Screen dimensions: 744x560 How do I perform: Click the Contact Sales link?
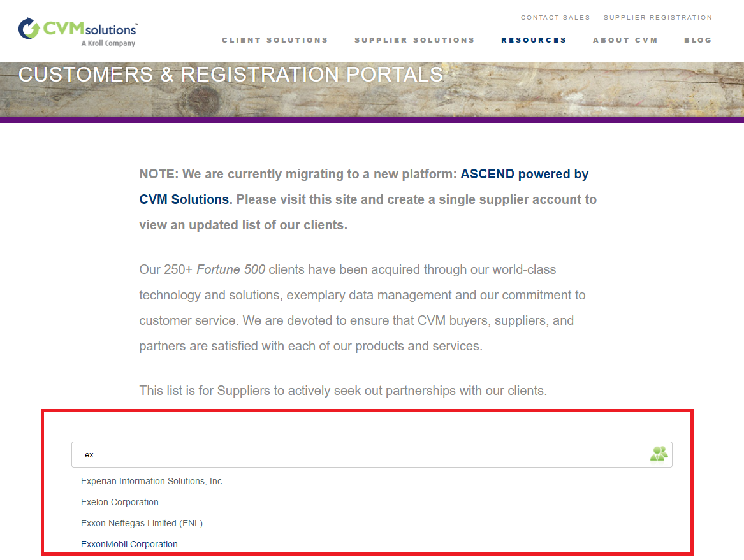(555, 18)
